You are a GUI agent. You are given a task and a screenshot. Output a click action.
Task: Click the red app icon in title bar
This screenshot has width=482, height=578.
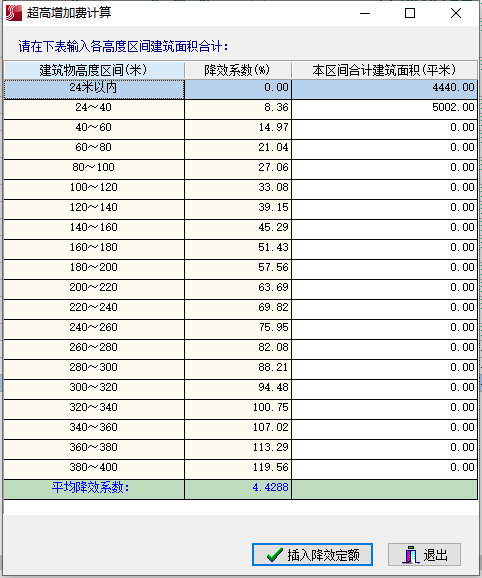(14, 13)
